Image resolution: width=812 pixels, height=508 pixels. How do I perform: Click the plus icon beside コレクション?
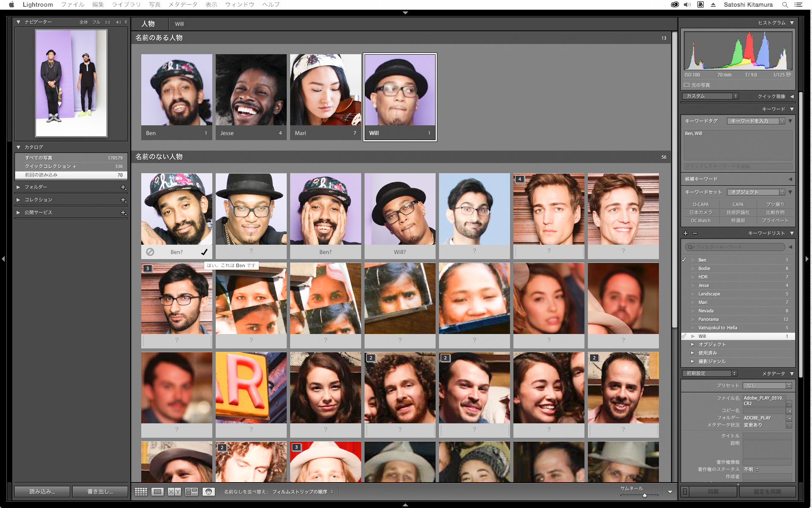coord(123,200)
